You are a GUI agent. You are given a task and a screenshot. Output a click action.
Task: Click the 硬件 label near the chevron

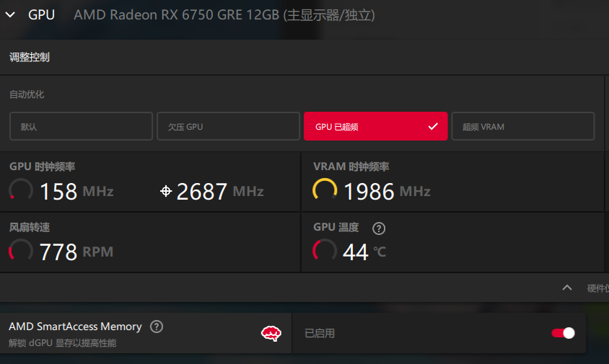(x=597, y=288)
